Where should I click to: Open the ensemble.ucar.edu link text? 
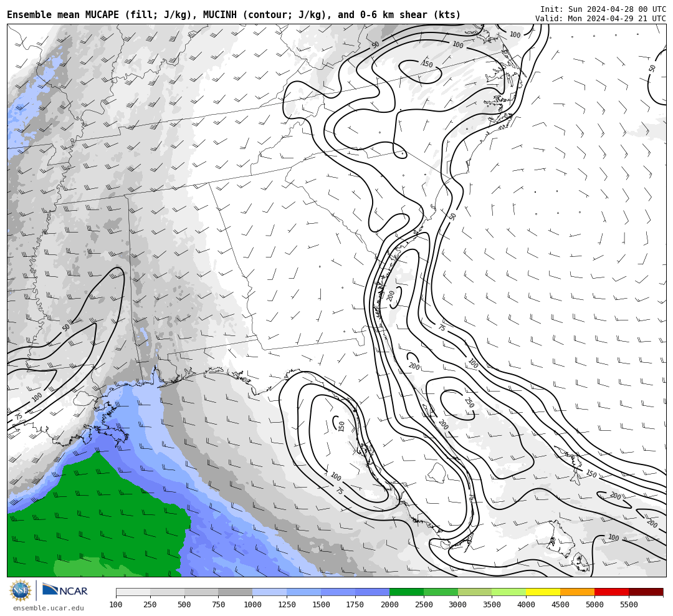click(49, 608)
